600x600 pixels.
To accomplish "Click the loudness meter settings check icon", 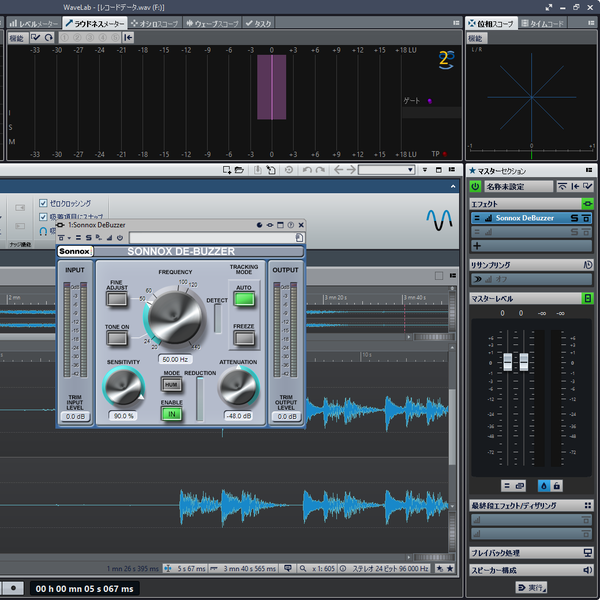I will [x=36, y=38].
